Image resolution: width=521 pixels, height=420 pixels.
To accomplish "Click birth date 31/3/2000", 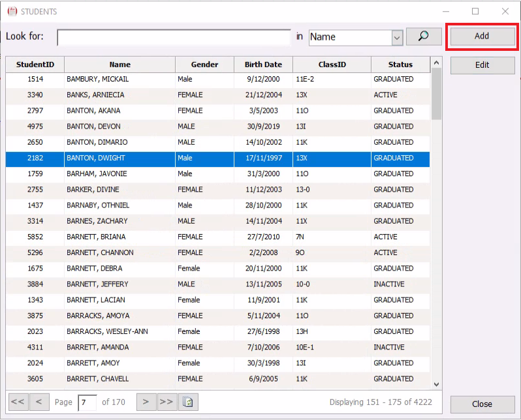I will pyautogui.click(x=264, y=174).
